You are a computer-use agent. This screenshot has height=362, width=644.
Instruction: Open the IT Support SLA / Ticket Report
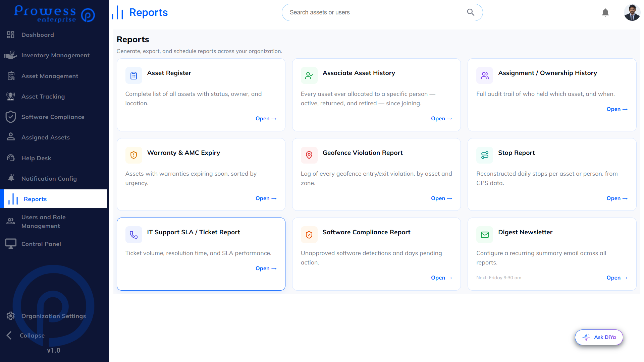(266, 268)
